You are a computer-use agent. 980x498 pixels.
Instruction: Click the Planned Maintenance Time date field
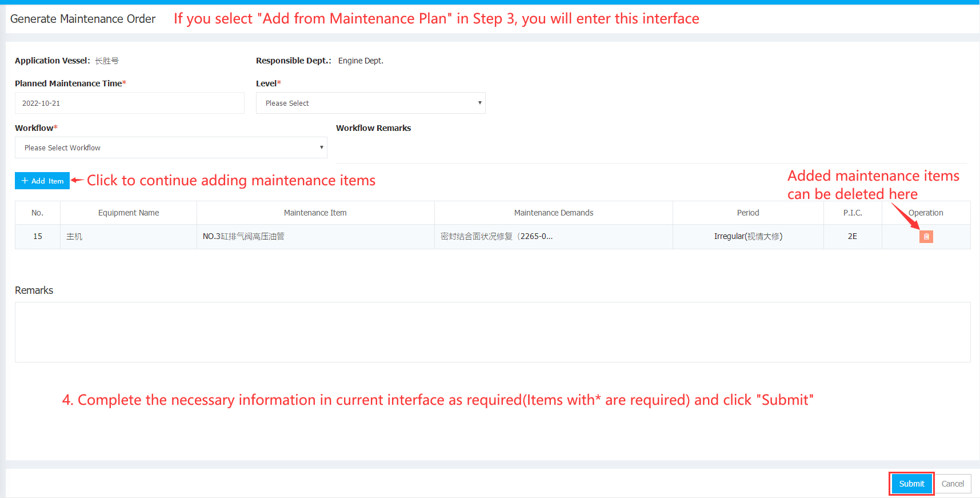click(130, 103)
